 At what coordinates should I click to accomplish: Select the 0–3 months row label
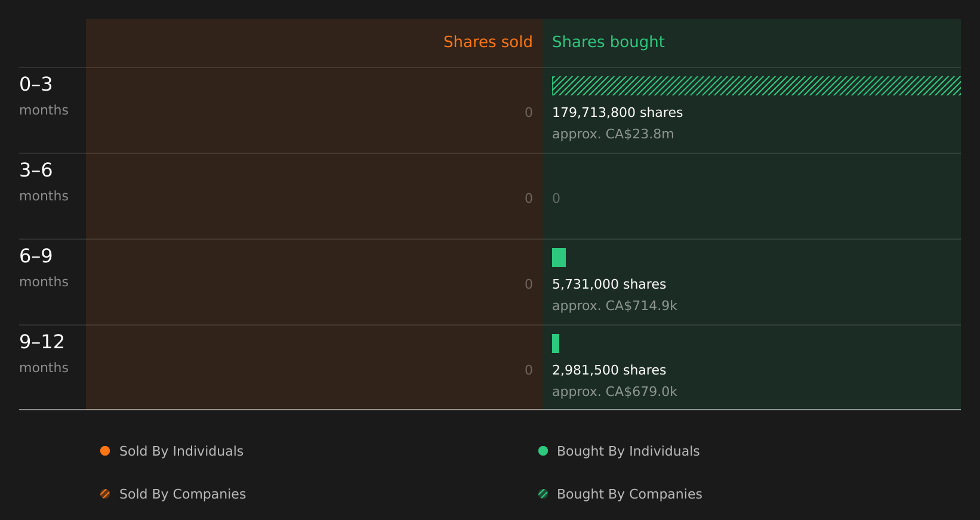click(x=44, y=96)
